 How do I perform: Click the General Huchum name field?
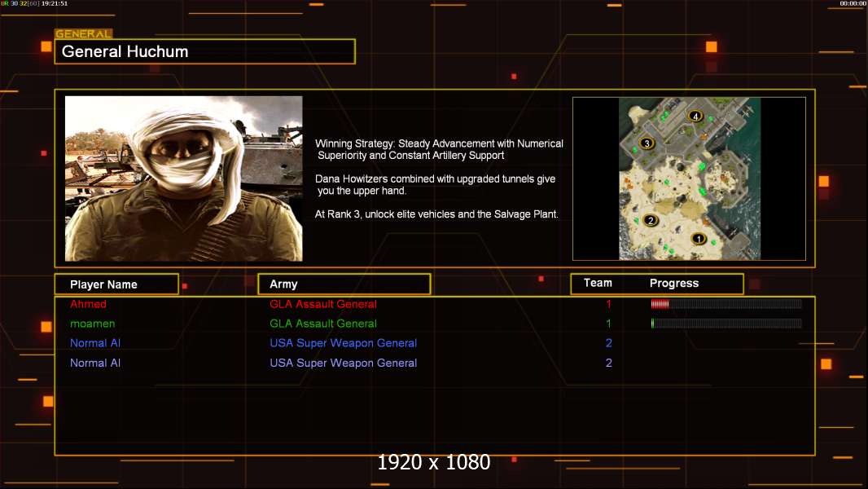205,51
